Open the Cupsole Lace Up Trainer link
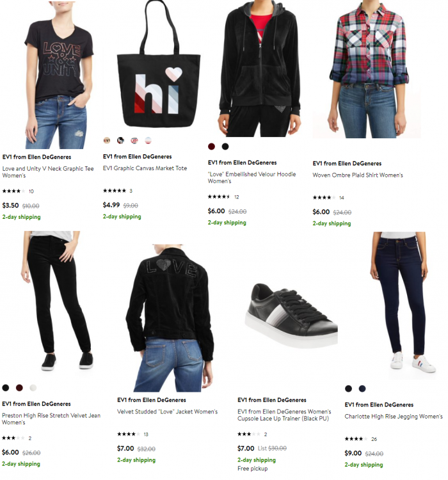The image size is (448, 480). click(284, 415)
